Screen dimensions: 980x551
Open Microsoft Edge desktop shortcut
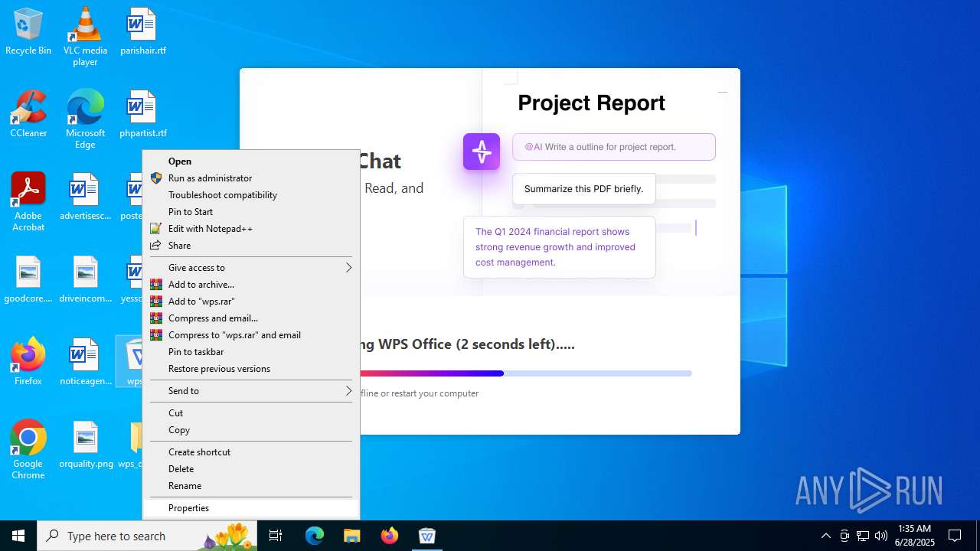tap(85, 119)
